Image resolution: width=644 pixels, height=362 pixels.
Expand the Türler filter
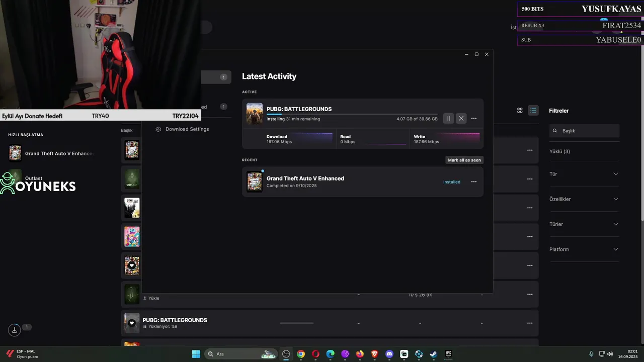coord(584,224)
